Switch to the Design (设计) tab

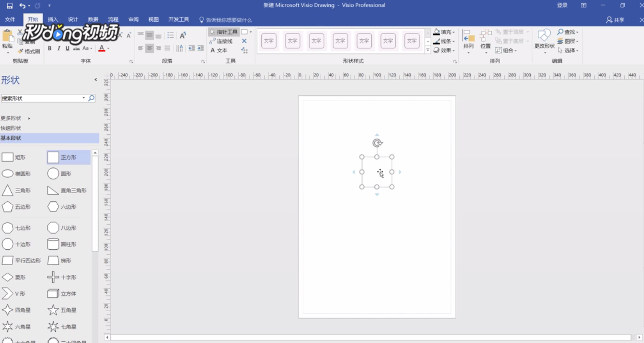click(73, 20)
